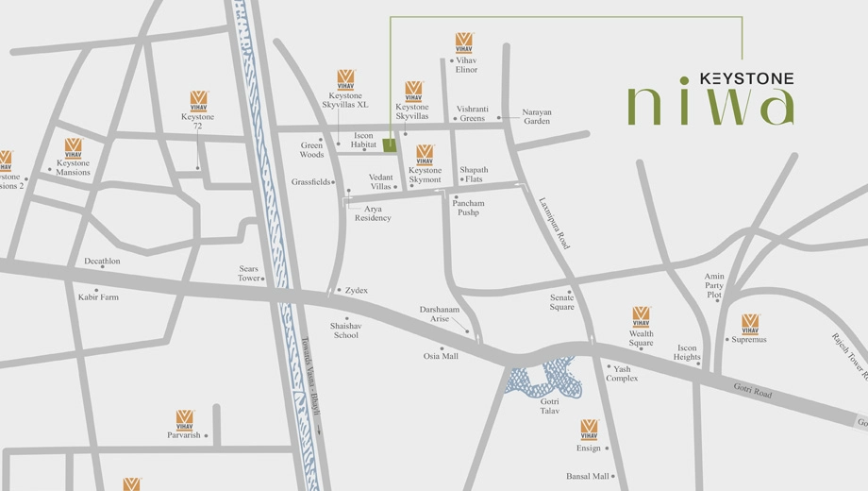
Task: Click the Vihav logo above Parvarish
Action: 184,420
